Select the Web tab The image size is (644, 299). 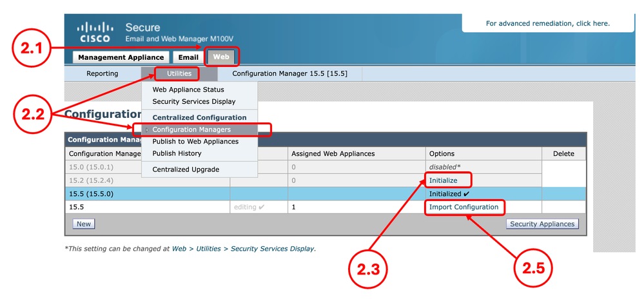(221, 57)
